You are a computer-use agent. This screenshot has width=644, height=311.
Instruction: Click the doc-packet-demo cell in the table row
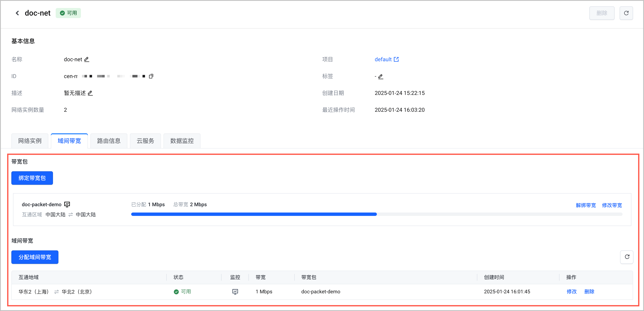321,291
